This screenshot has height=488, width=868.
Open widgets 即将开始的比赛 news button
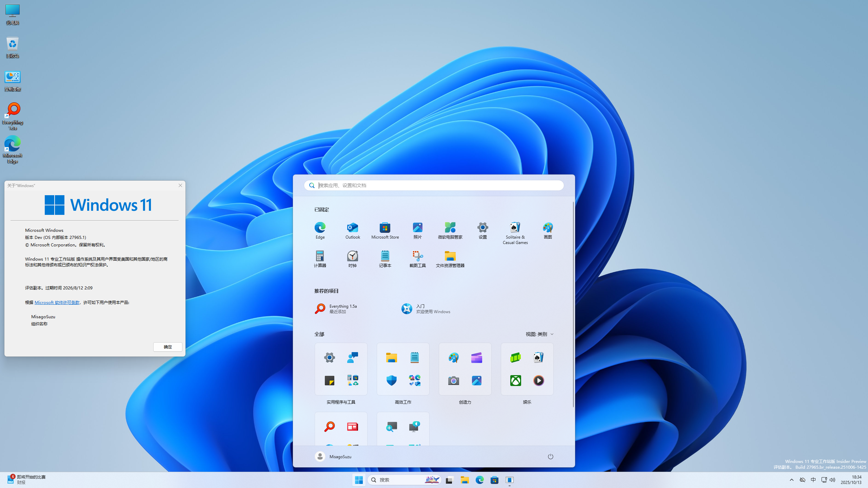pyautogui.click(x=26, y=480)
